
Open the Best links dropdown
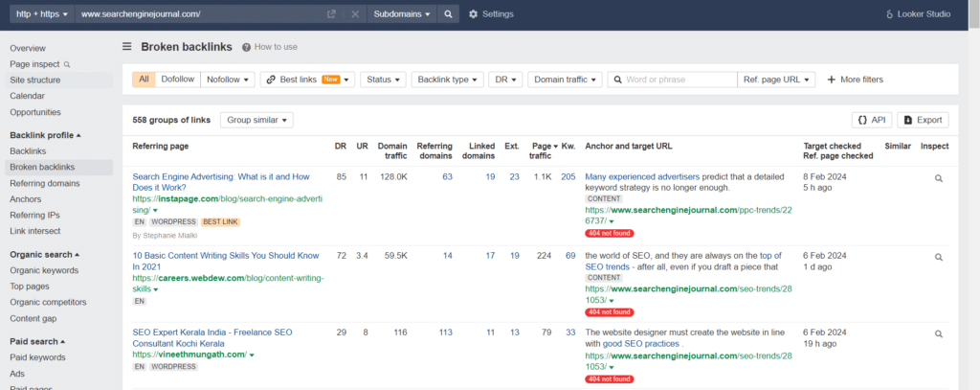(307, 80)
